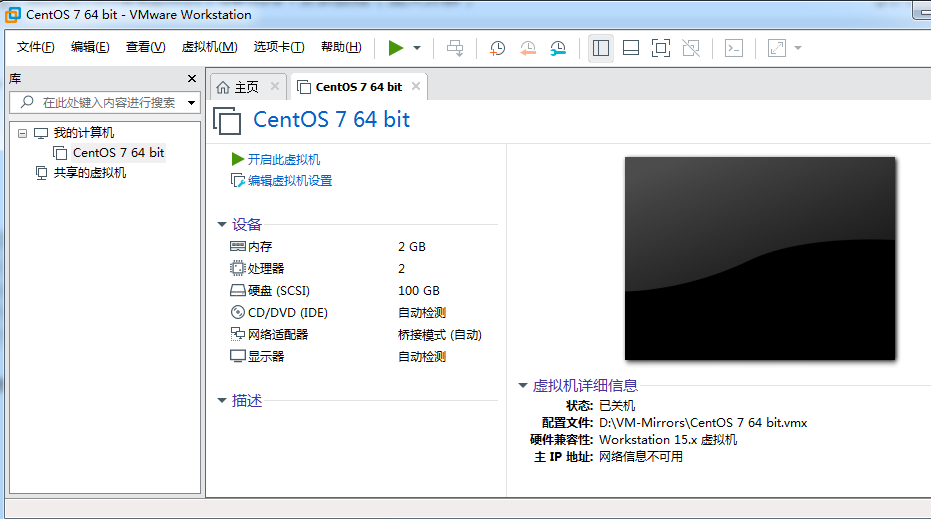
Task: Open the console view icon in toolbar
Action: pos(734,48)
